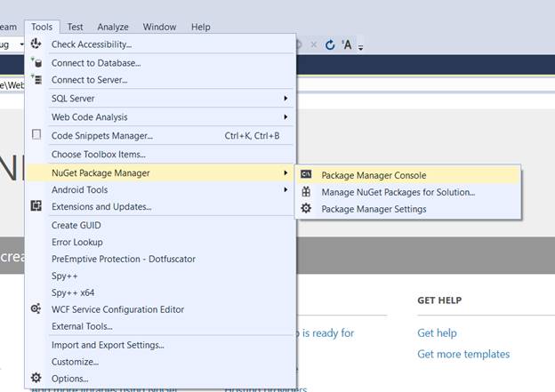555x392 pixels.
Task: Click the Connect to Server icon
Action: pyautogui.click(x=36, y=80)
